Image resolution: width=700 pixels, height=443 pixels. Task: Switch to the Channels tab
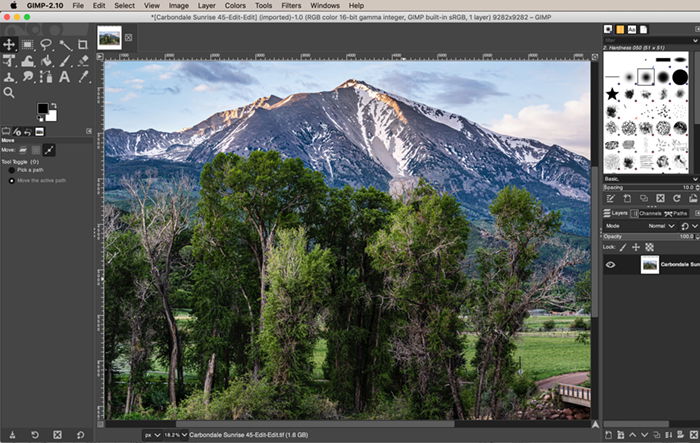646,213
